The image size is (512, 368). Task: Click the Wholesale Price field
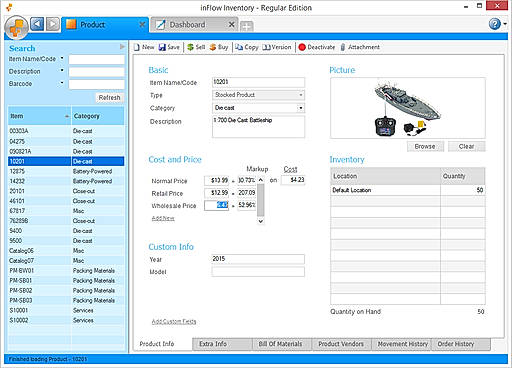pos(217,205)
